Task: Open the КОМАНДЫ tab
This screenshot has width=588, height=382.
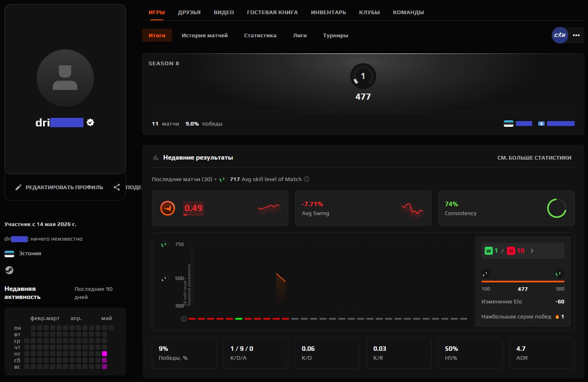Action: [408, 12]
